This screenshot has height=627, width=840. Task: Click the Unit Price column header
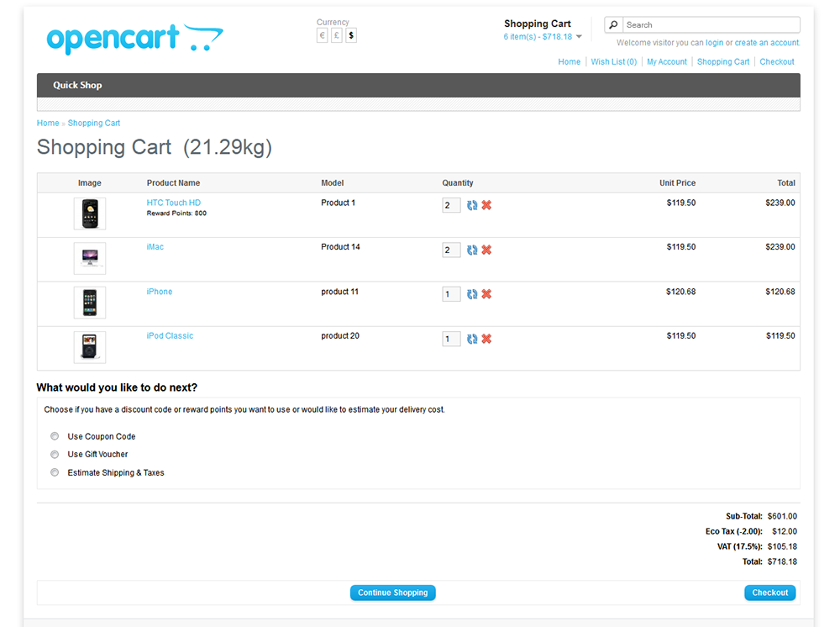(677, 182)
